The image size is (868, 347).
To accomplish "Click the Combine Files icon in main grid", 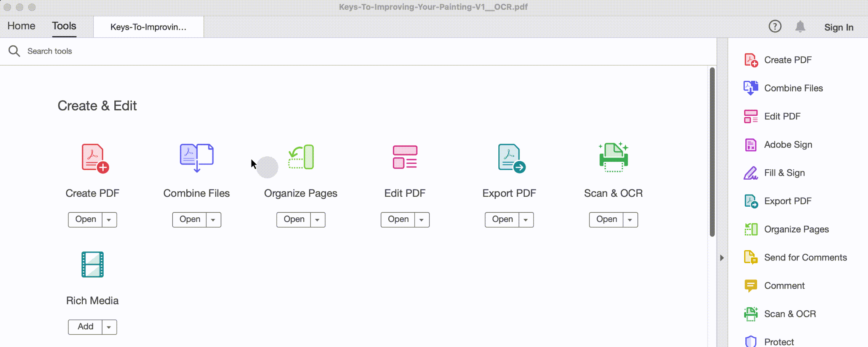I will pyautogui.click(x=197, y=158).
